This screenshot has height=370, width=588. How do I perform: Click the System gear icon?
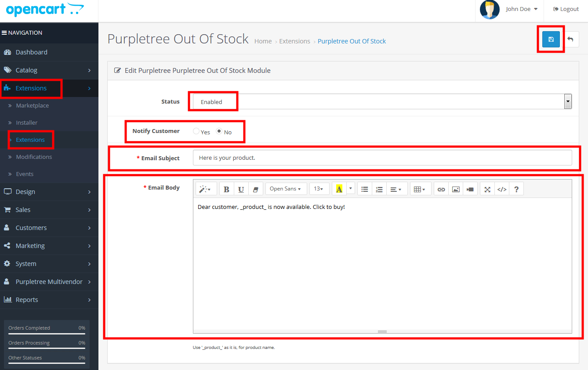(7, 264)
